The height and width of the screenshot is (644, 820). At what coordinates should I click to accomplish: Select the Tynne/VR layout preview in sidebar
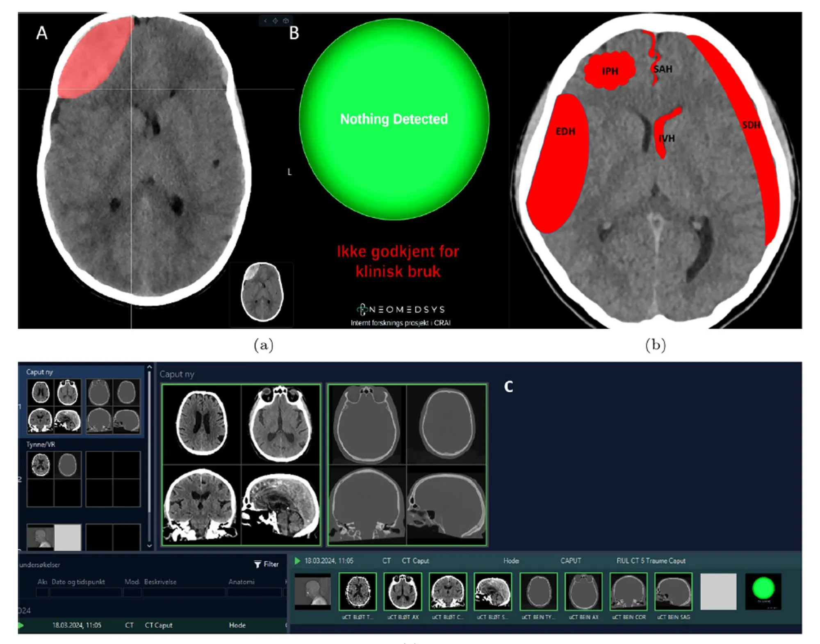[54, 479]
